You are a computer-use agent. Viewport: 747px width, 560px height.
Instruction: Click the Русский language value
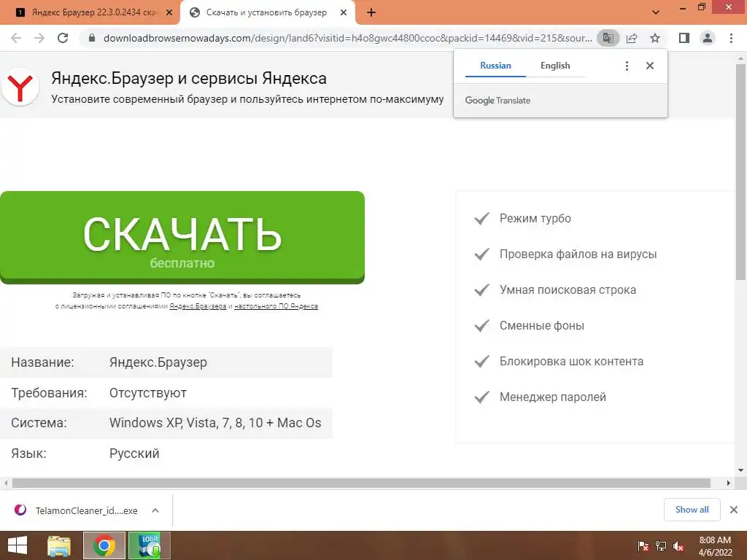tap(134, 454)
